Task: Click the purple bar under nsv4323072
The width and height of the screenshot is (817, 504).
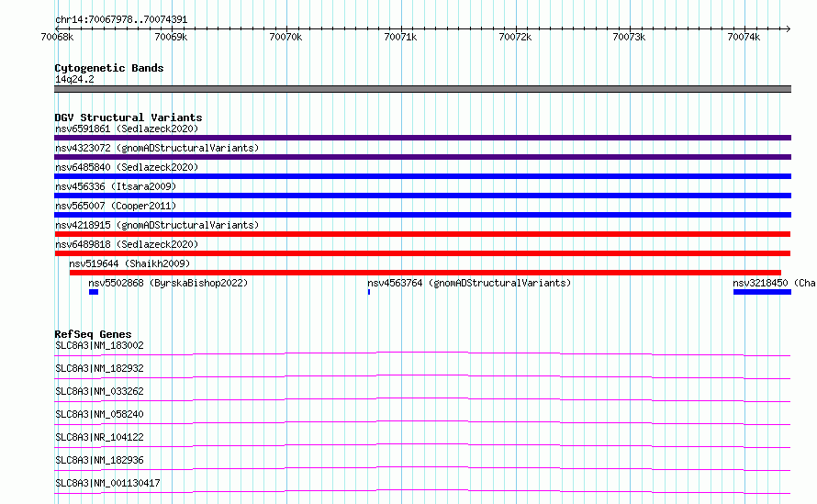Action: (422, 157)
